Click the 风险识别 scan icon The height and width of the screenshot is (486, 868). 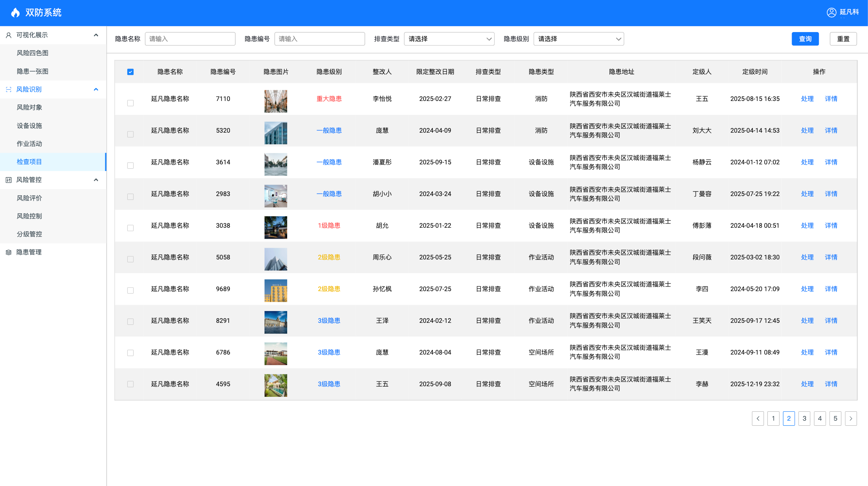point(9,90)
